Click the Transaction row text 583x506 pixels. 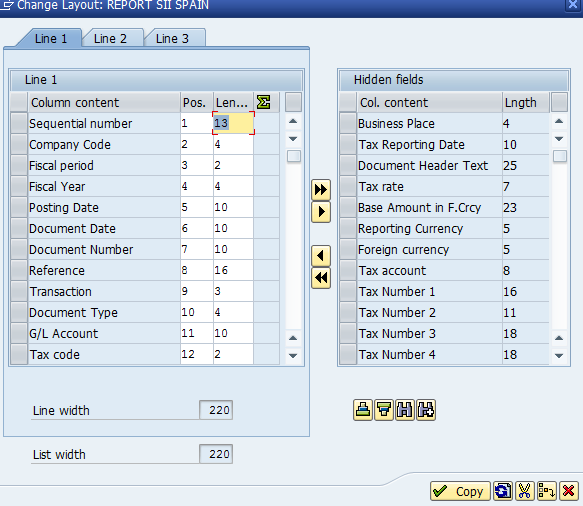(61, 292)
